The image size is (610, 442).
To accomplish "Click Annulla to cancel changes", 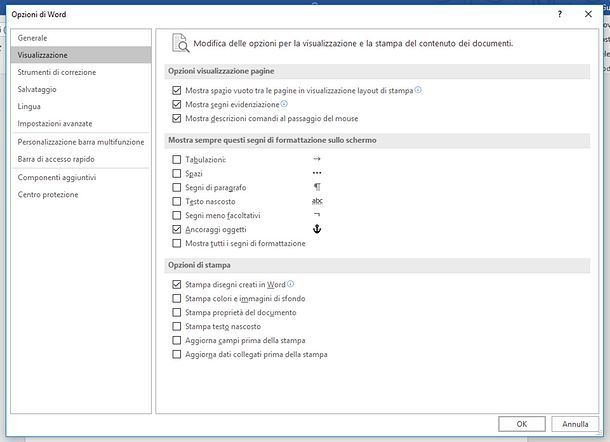I will [575, 424].
